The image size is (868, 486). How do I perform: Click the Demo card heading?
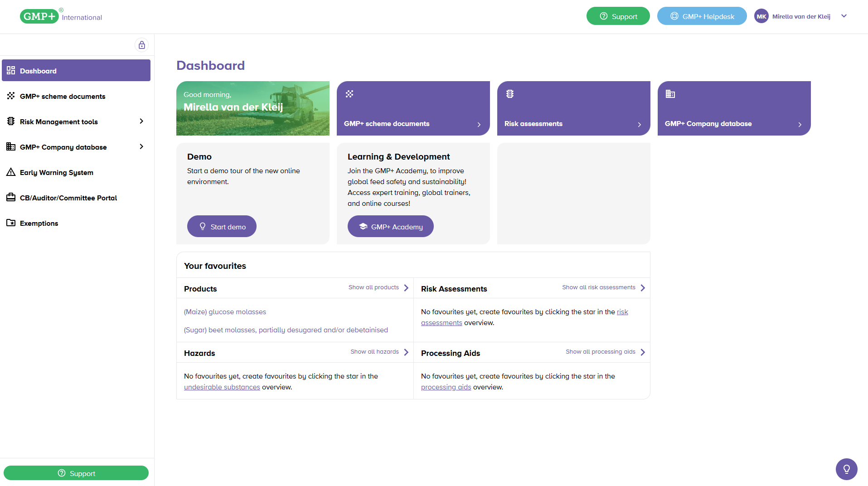tap(199, 157)
